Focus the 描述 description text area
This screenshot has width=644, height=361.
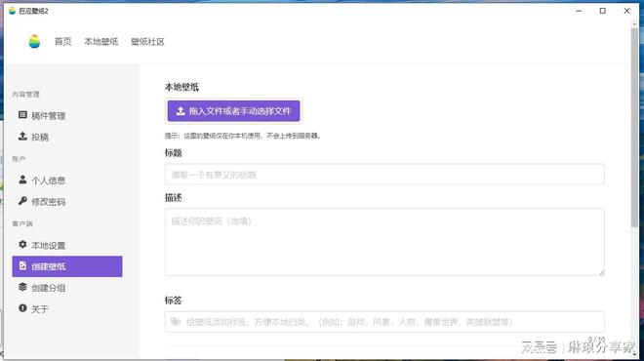point(384,242)
